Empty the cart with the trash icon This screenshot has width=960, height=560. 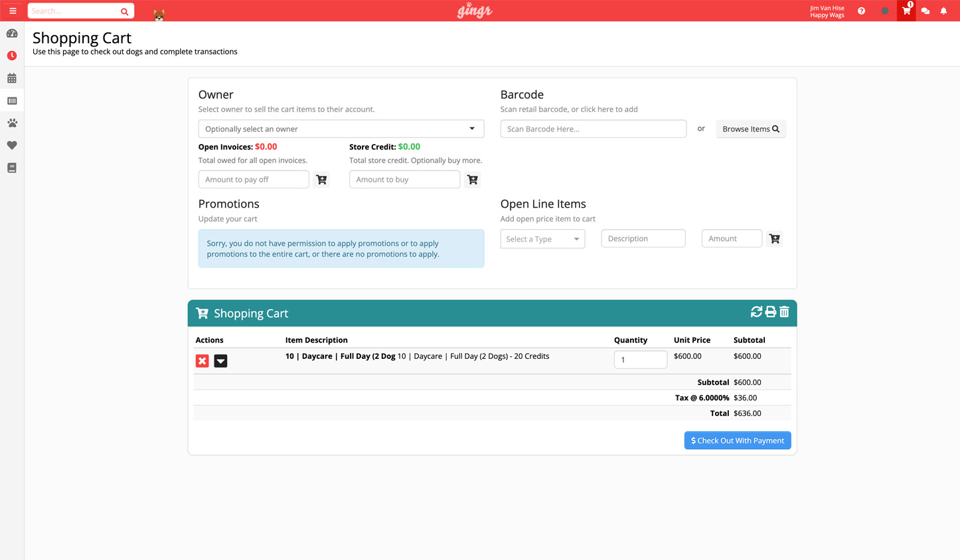[784, 312]
